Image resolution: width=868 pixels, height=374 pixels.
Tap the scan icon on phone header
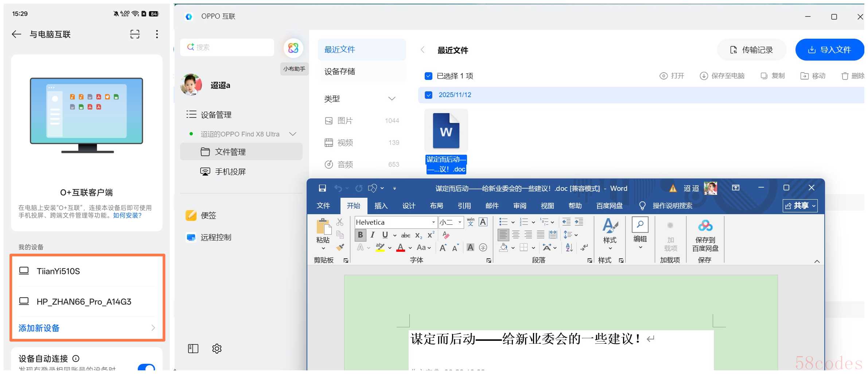pyautogui.click(x=135, y=34)
